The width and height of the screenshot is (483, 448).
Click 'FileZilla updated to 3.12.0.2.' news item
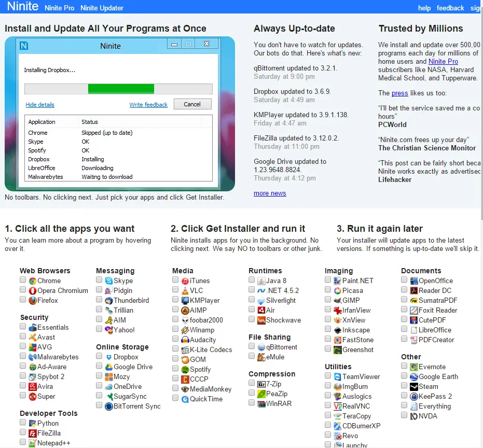point(296,138)
